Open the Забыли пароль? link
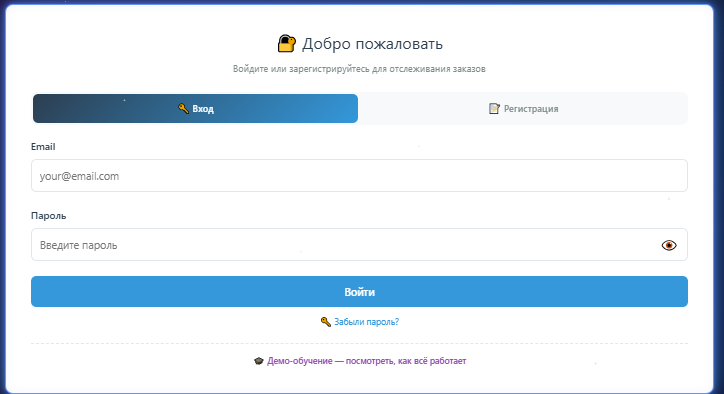Image resolution: width=724 pixels, height=394 pixels. click(366, 322)
